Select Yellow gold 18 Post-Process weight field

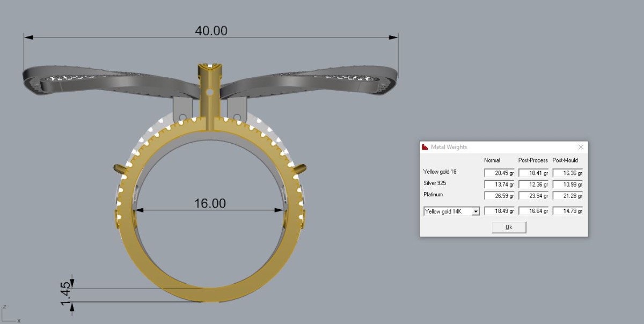tap(533, 173)
